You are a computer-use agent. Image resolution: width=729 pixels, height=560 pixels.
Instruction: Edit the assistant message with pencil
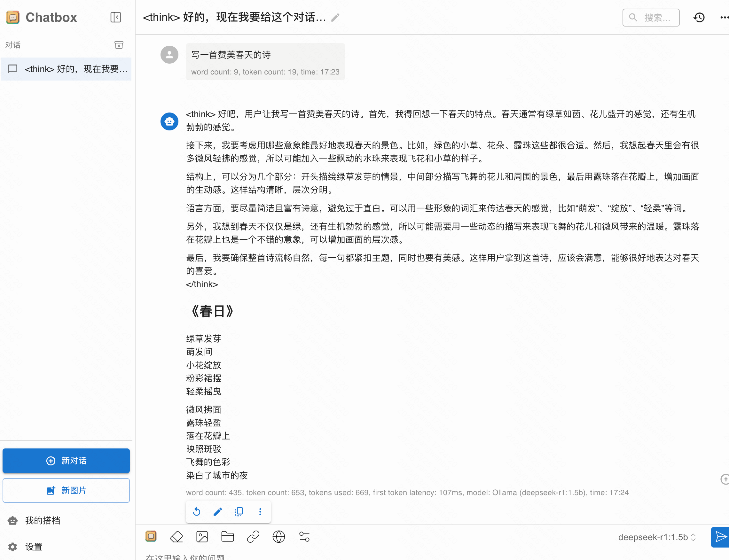coord(218,511)
